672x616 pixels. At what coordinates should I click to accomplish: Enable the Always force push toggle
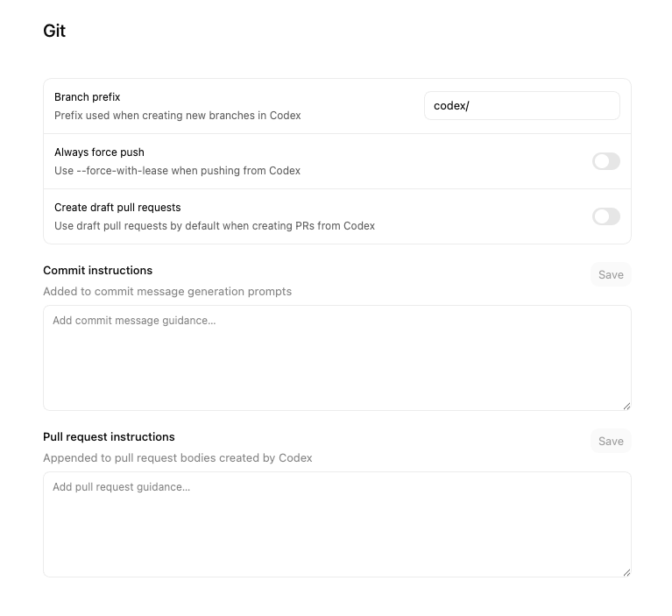point(605,161)
